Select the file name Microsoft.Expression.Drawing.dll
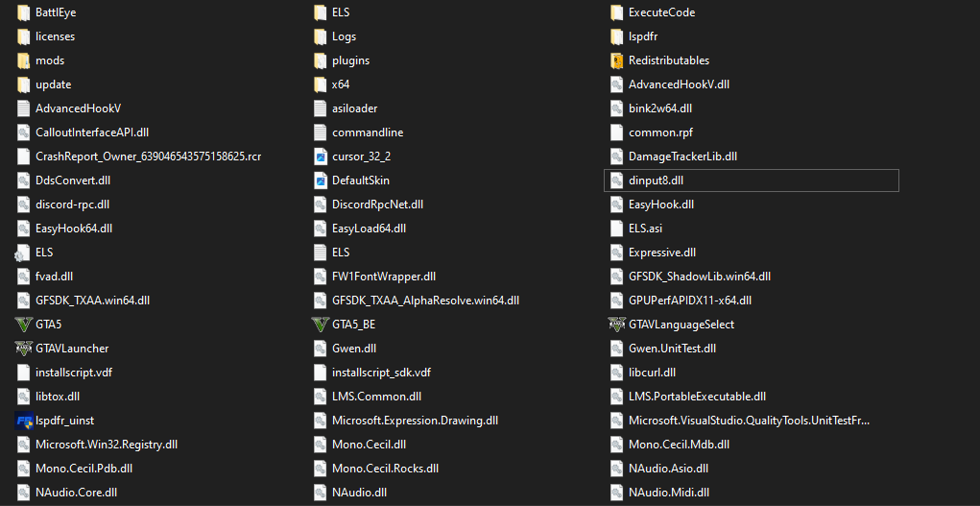The height and width of the screenshot is (506, 980). pyautogui.click(x=415, y=421)
